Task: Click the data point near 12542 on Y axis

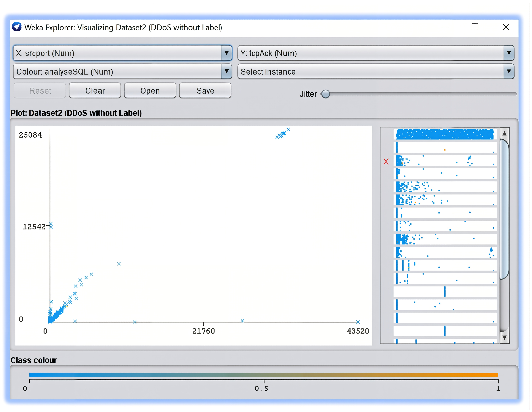Action: click(x=51, y=226)
